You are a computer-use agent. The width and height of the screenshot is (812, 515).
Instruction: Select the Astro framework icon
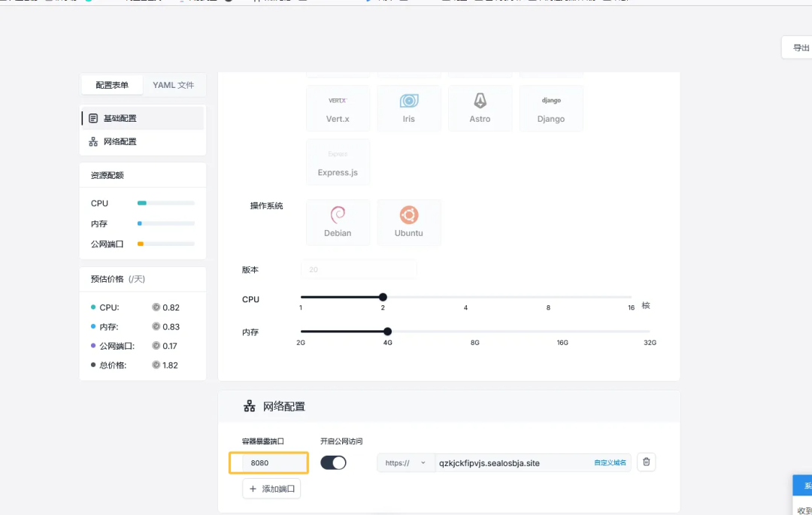(x=480, y=108)
